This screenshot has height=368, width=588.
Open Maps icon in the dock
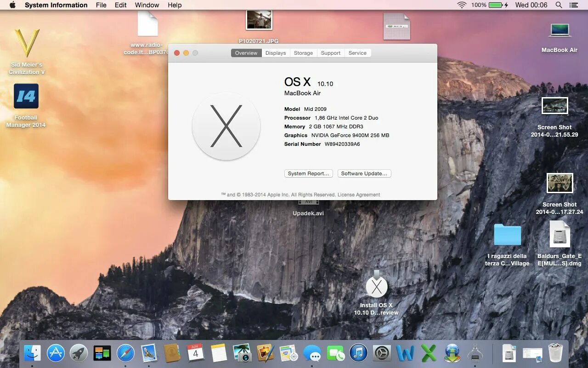tap(289, 353)
